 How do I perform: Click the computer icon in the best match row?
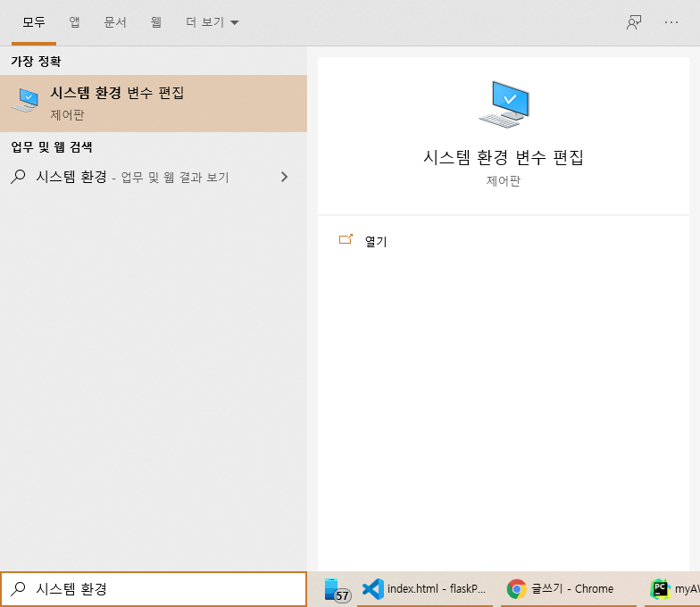[25, 100]
